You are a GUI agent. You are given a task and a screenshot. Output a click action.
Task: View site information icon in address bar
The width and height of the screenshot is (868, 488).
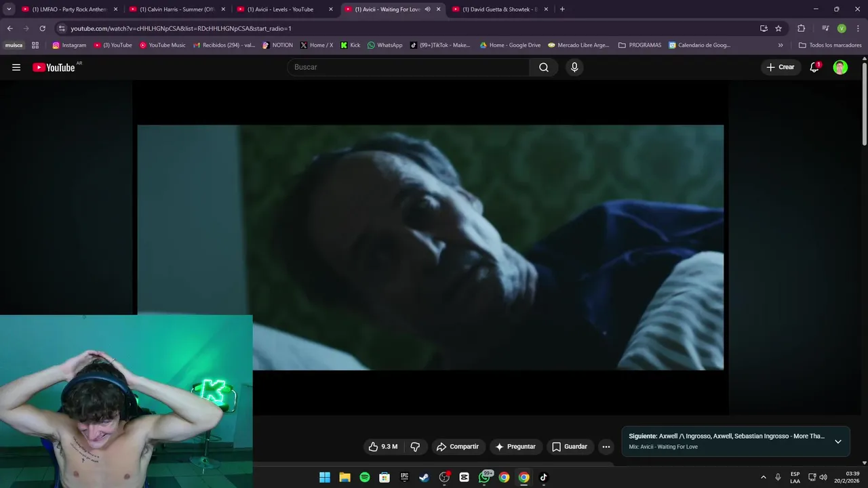pos(62,28)
